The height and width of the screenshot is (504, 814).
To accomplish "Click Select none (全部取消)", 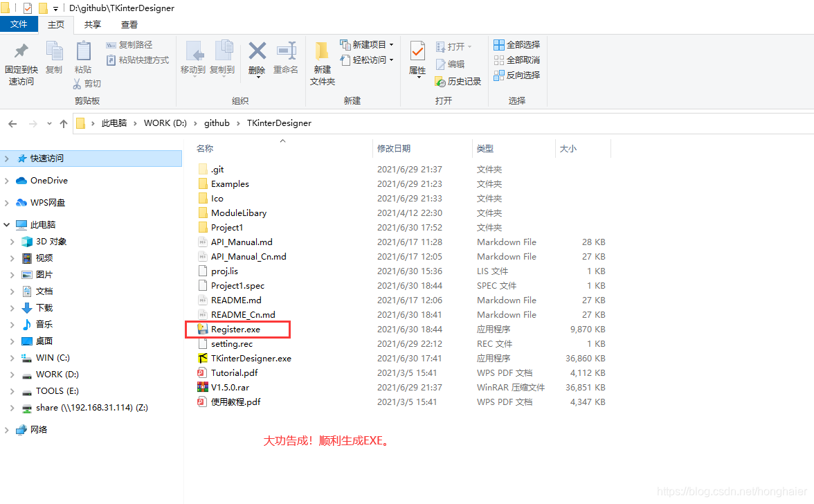I will (x=516, y=60).
